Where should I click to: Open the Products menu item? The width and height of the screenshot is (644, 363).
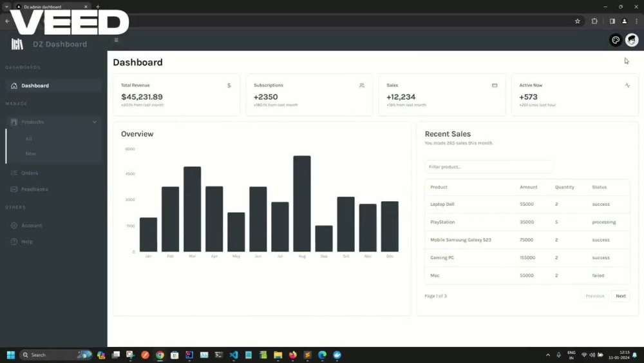tap(53, 122)
